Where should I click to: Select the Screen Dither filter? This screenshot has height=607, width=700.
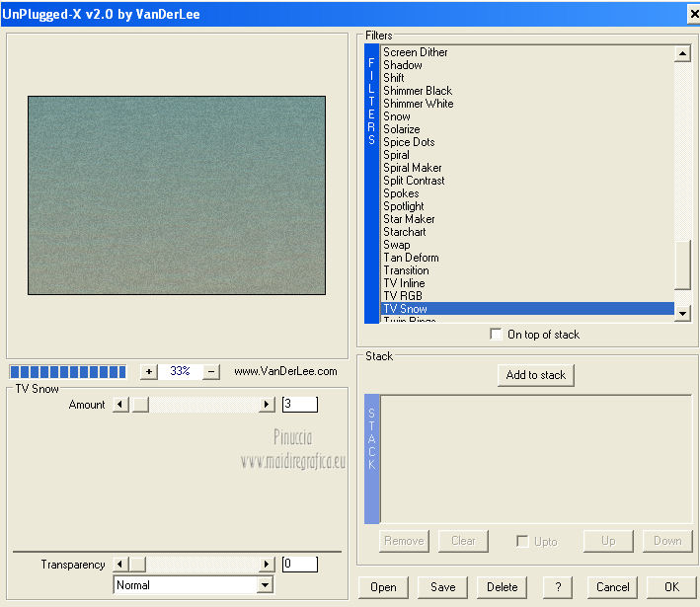527,52
